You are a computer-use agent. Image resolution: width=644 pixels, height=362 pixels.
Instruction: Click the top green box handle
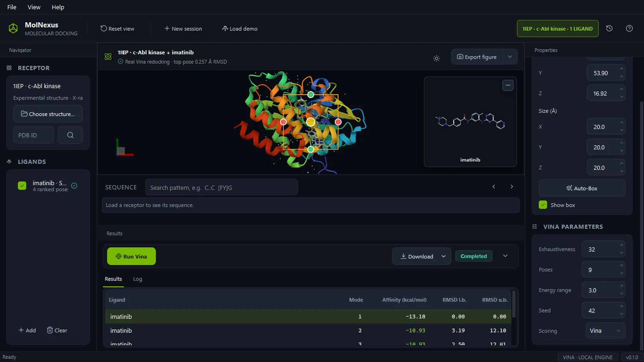coord(311,94)
